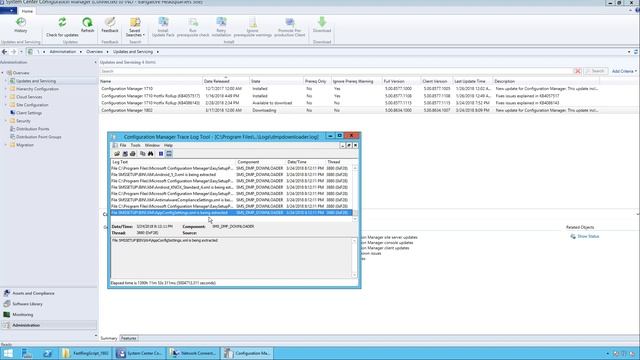Click the Print icon in Trace Log toolbar
The height and width of the screenshot is (360, 640).
[x=133, y=154]
